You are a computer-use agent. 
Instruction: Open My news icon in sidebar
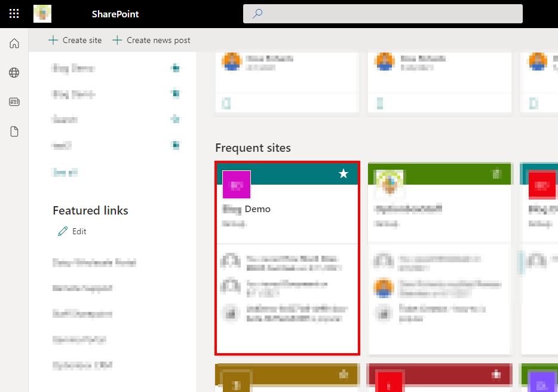click(x=14, y=102)
